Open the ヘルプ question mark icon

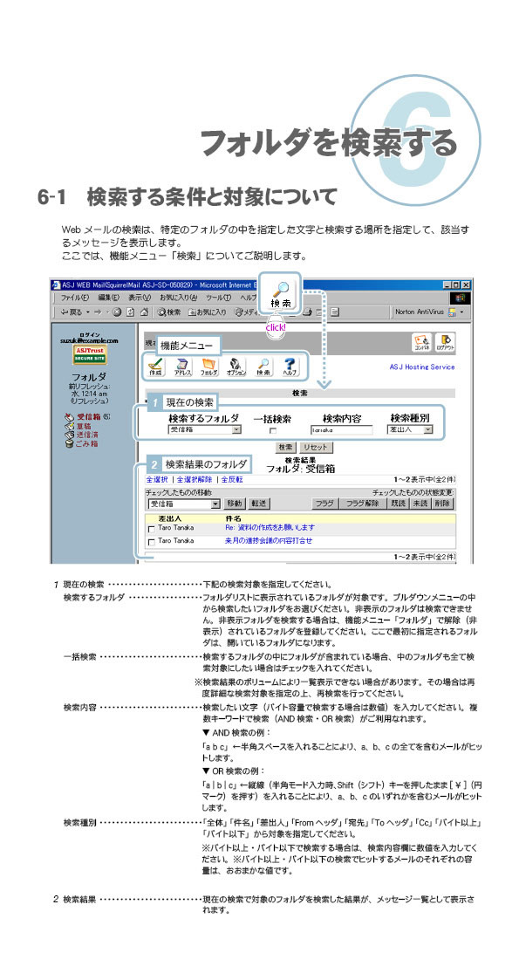(x=290, y=367)
